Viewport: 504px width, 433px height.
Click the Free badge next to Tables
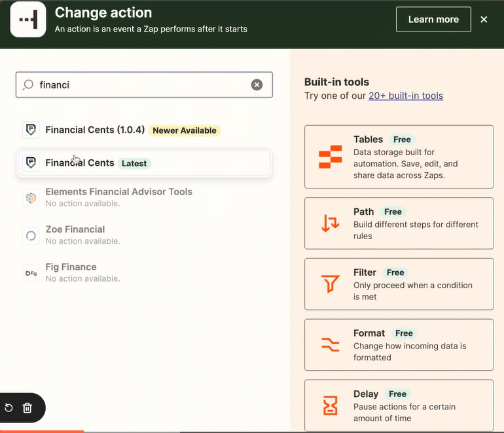tap(402, 140)
